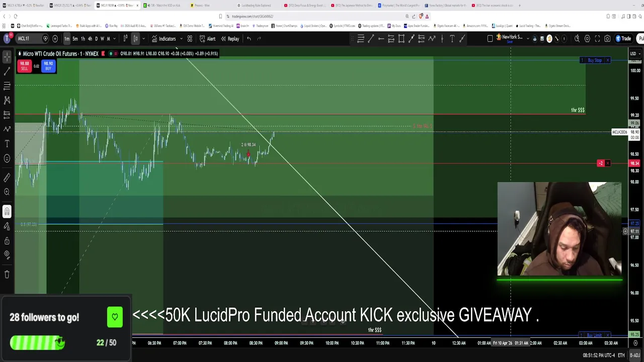
Task: Switch to the 1h timeframe
Action: [x=83, y=39]
